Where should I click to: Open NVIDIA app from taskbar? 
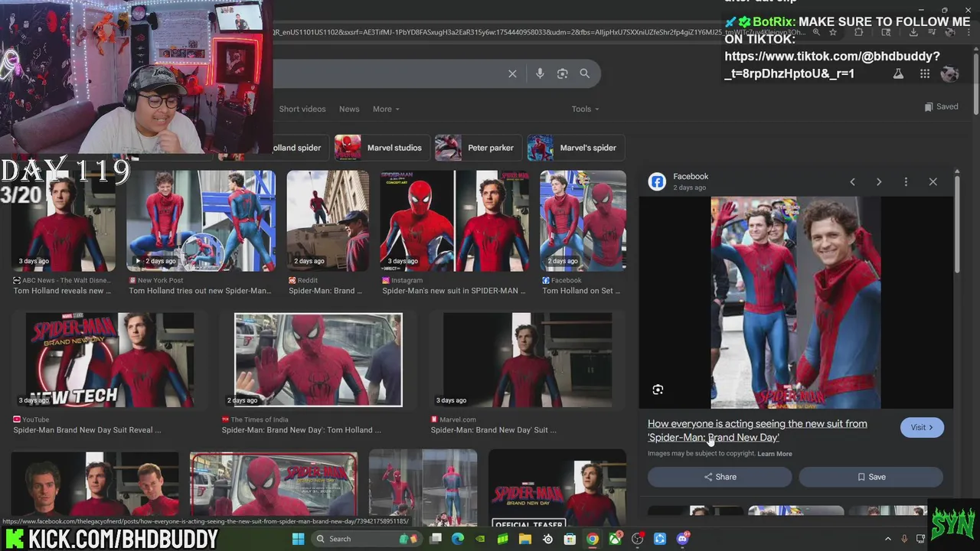point(480,539)
